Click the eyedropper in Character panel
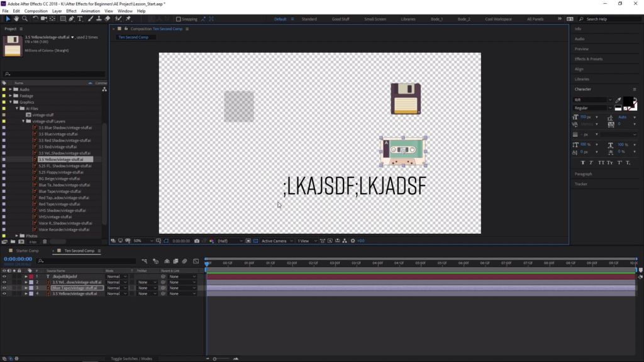 pyautogui.click(x=618, y=100)
